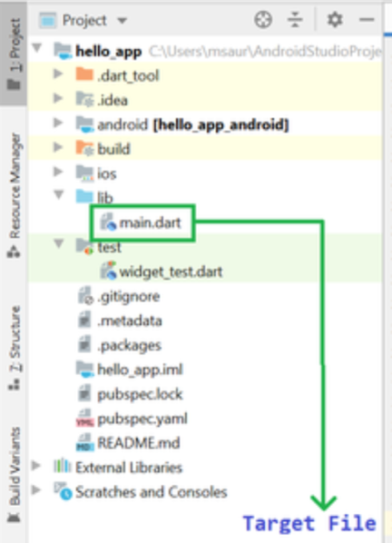Click the Collapse All icon in Project toolbar
Screen dimensions: 392x543
pyautogui.click(x=295, y=20)
